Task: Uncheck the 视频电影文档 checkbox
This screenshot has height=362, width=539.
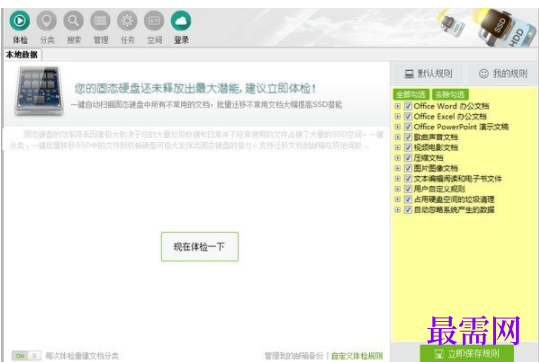Action: coord(408,147)
